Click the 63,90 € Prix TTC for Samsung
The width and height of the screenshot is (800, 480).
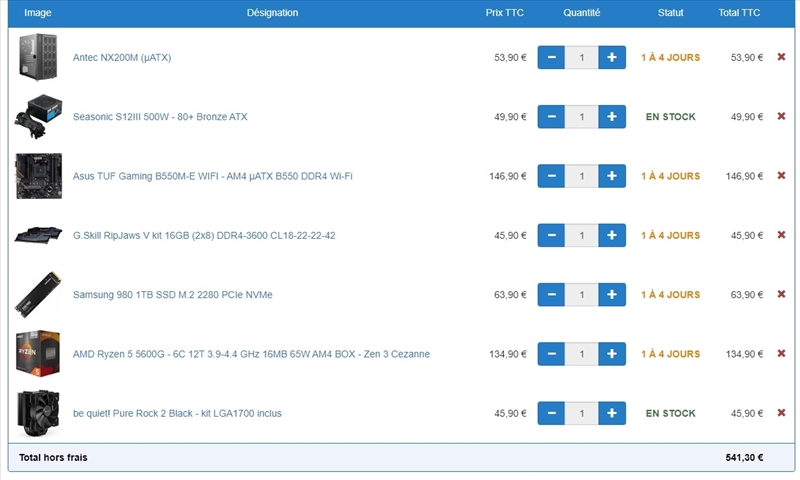[x=510, y=294]
